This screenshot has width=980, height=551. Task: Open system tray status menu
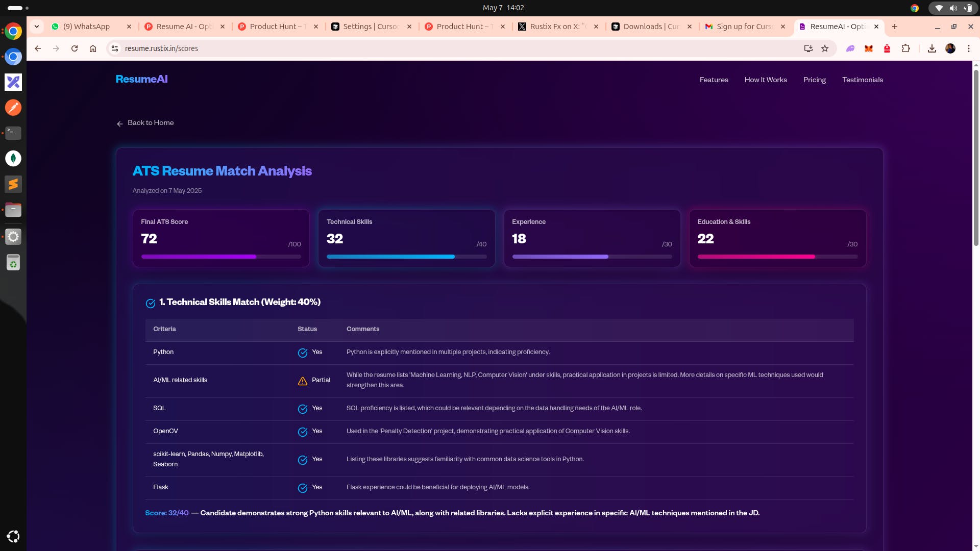(x=952, y=8)
